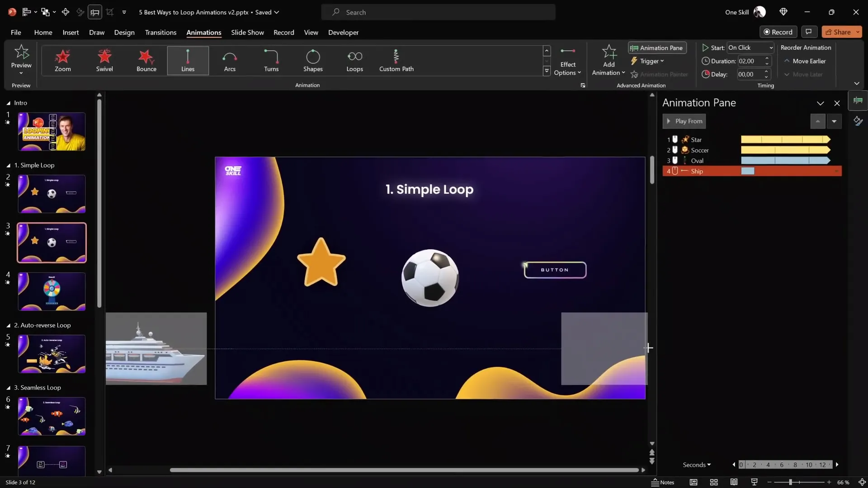Open the Comments pane icon

point(808,32)
